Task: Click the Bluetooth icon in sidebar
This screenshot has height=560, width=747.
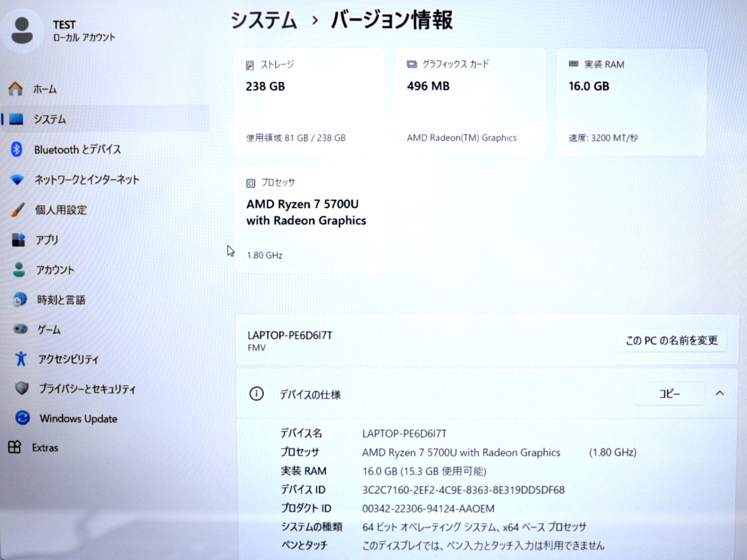Action: click(x=16, y=149)
